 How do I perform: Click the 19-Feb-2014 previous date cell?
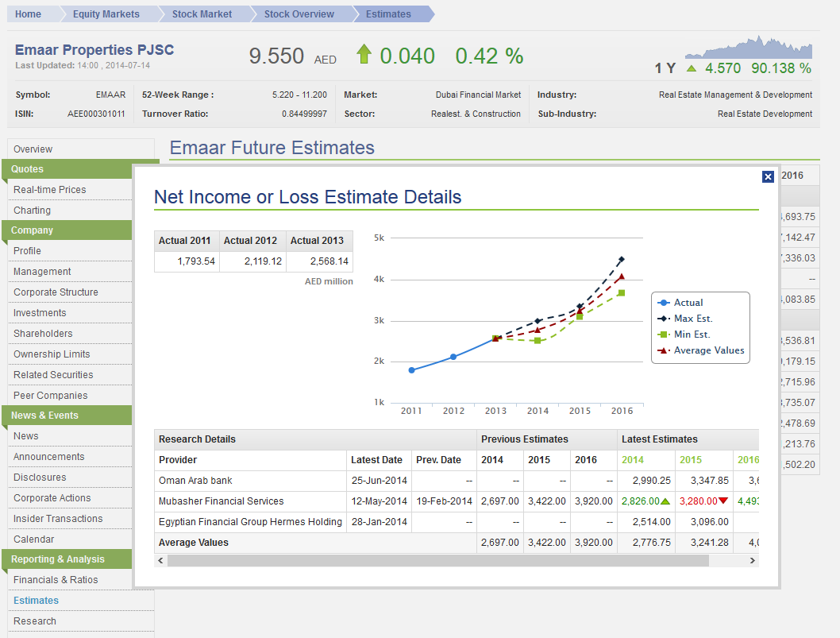click(x=444, y=501)
